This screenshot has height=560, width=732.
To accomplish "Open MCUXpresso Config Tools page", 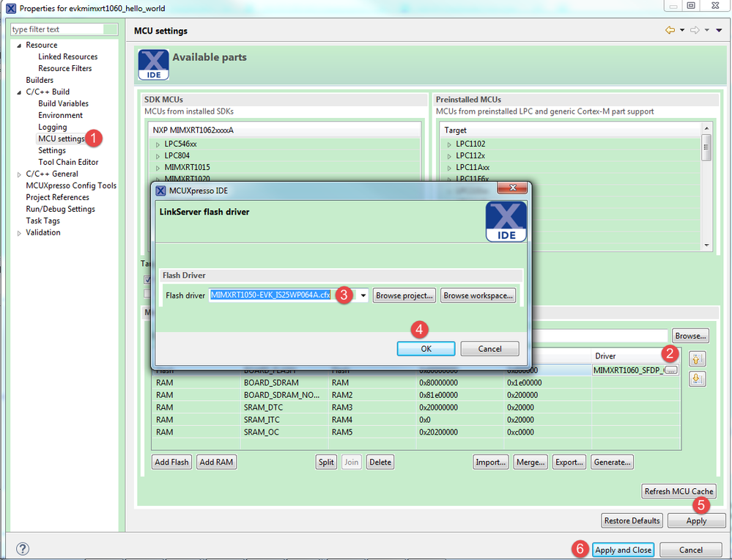I will click(71, 185).
